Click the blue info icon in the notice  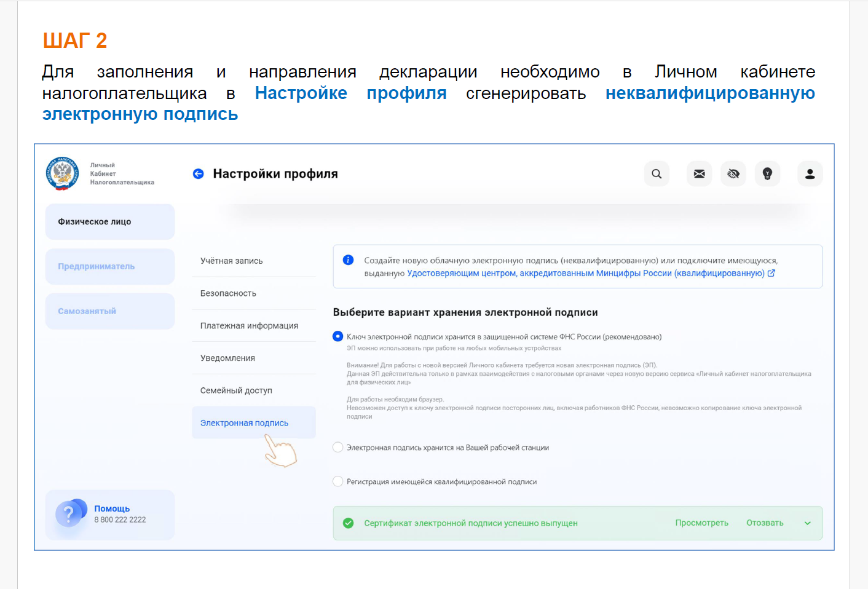[348, 260]
